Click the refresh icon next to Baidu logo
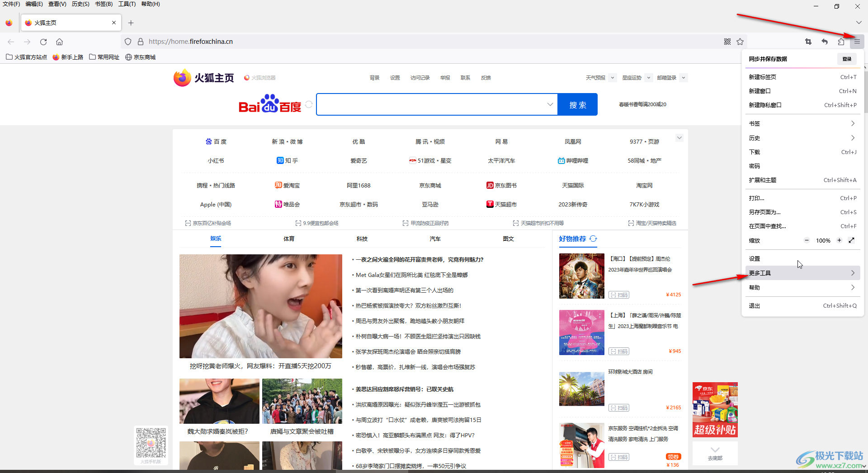Screen dimensions: 868x473 tap(309, 104)
